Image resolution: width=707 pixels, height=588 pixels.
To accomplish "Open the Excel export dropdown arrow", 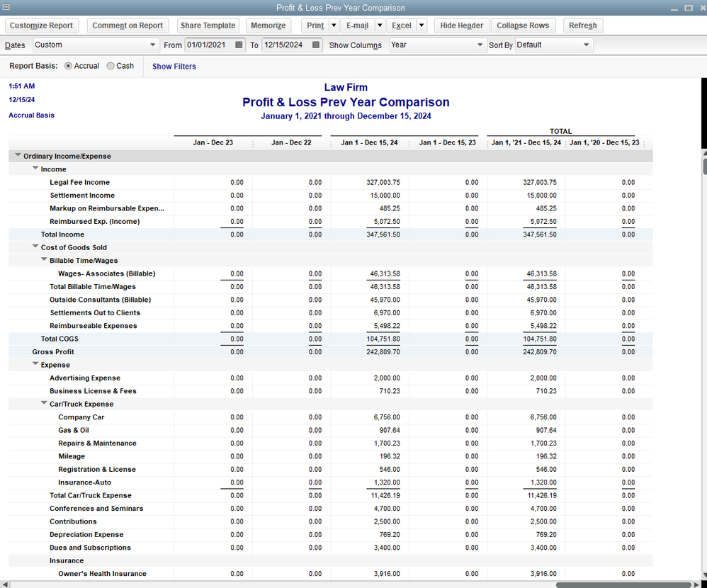I will click(x=422, y=26).
